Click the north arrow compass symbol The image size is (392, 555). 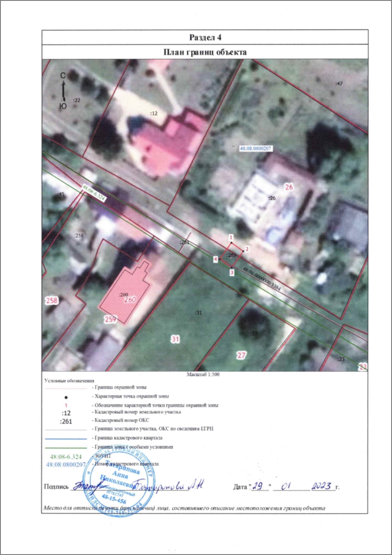(63, 91)
